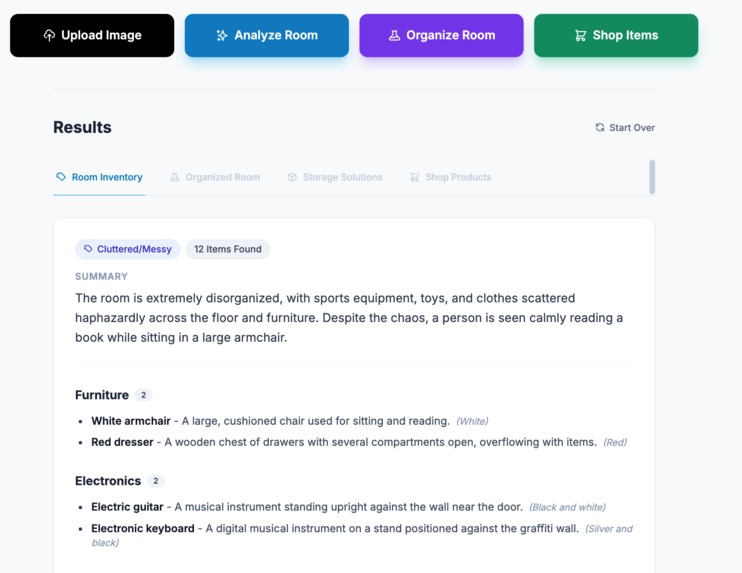The width and height of the screenshot is (742, 573).
Task: Start analysis with Analyze Room button
Action: point(266,35)
